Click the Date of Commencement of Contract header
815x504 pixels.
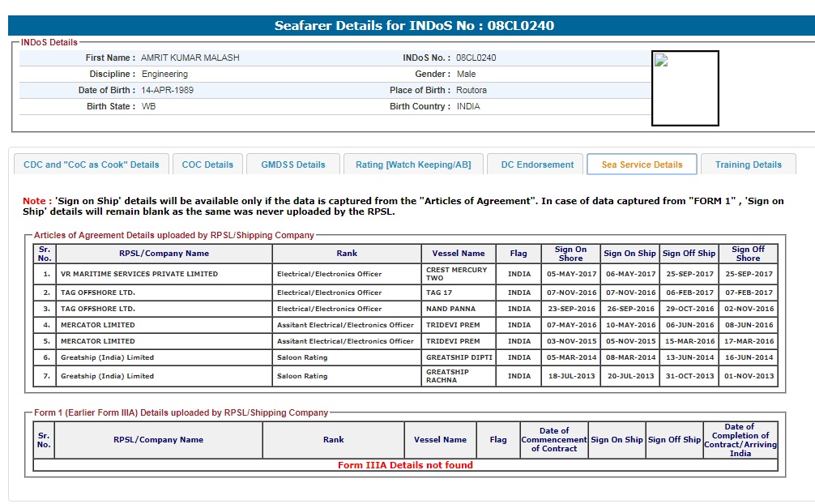click(554, 440)
